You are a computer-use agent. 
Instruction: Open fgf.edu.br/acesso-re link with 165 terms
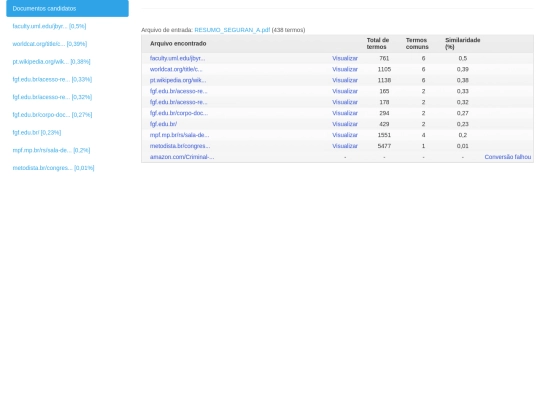click(178, 91)
